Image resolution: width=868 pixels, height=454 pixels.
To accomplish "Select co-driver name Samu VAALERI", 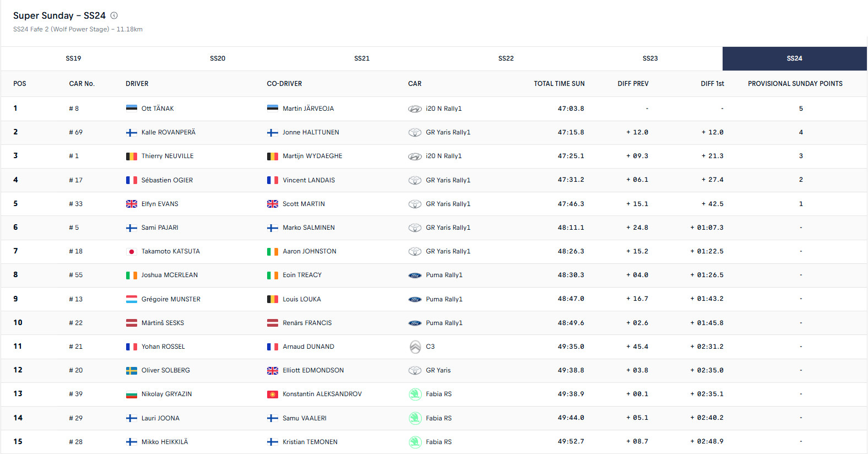I will (x=305, y=418).
